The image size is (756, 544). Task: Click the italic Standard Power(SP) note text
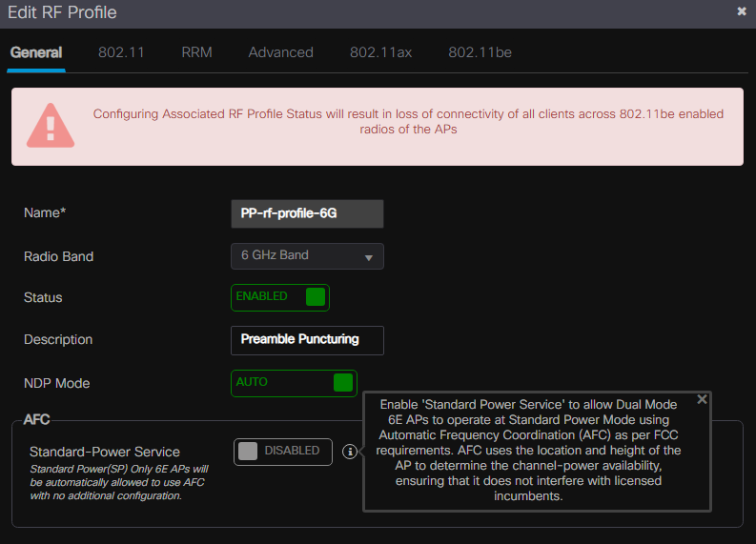tap(118, 482)
